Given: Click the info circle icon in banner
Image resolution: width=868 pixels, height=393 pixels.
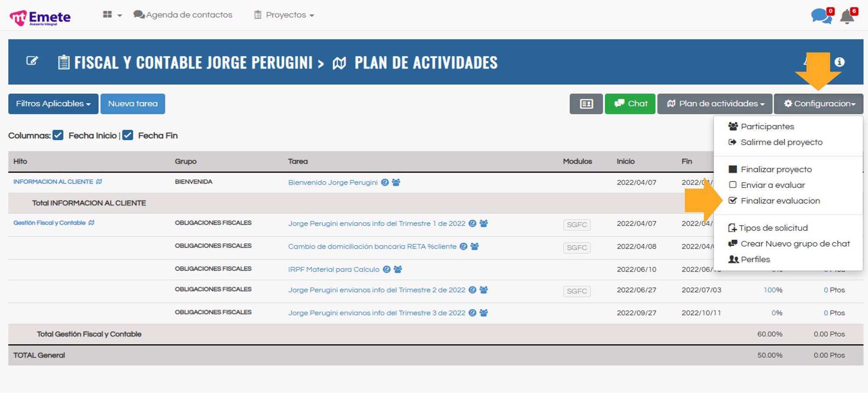Looking at the screenshot, I should (x=839, y=62).
